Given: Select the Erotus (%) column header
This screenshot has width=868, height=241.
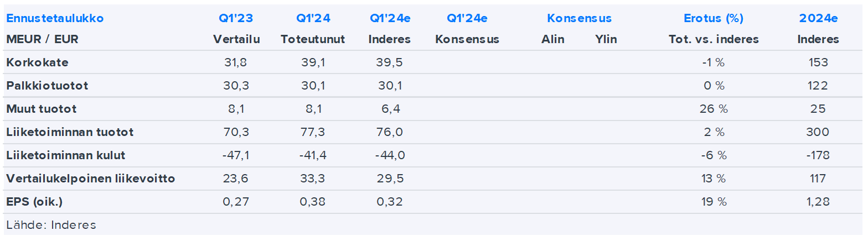Looking at the screenshot, I should [713, 18].
